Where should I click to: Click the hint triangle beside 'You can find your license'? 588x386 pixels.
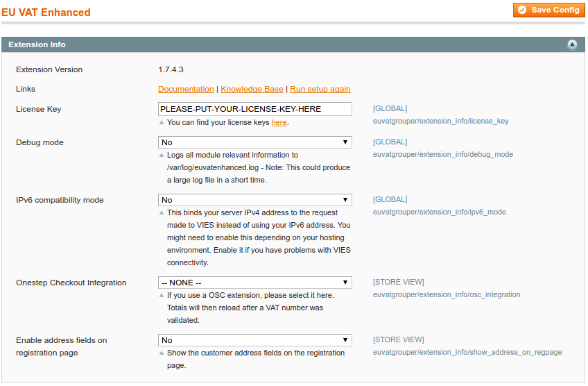coord(162,122)
